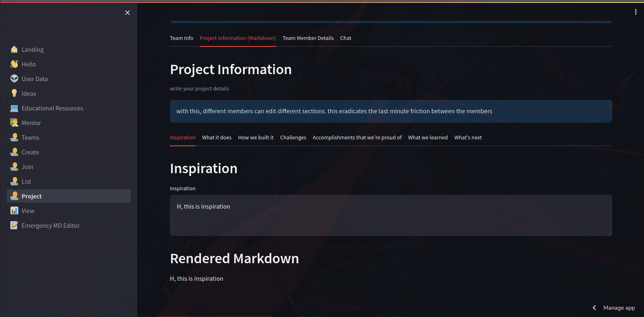Image resolution: width=644 pixels, height=317 pixels.
Task: Click the List person icon
Action: pos(14,181)
